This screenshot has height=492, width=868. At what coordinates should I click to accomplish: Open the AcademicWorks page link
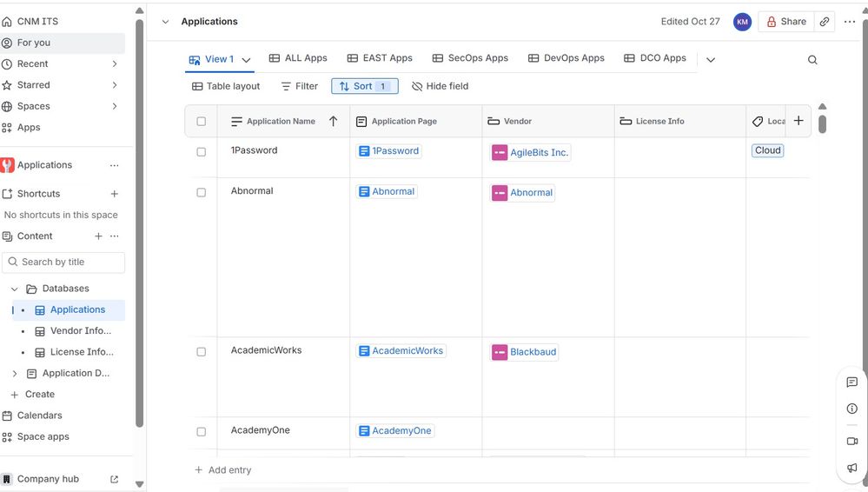click(401, 351)
